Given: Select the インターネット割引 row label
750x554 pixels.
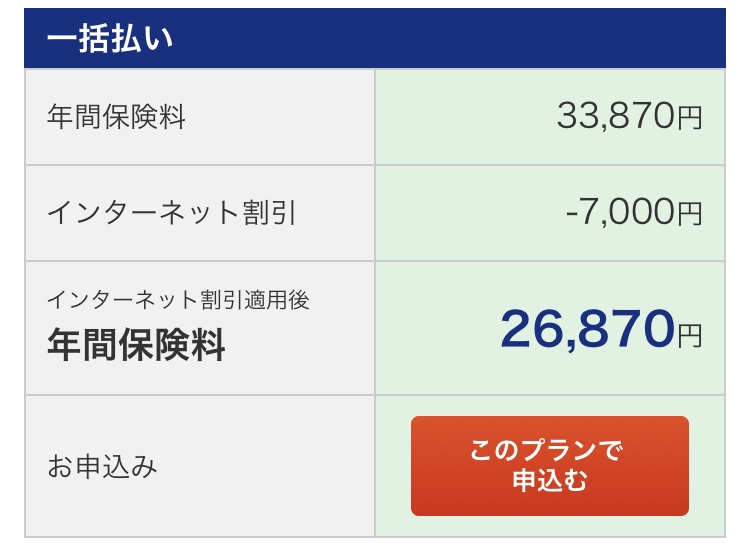Looking at the screenshot, I should (x=172, y=212).
